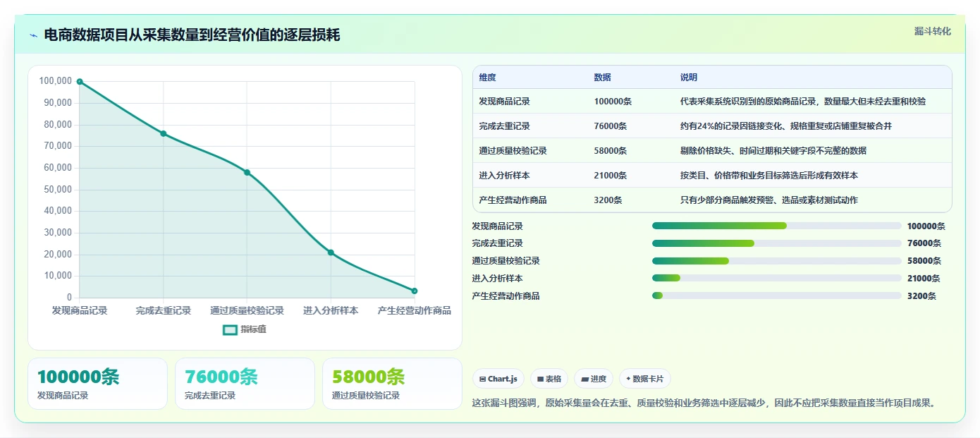Click the description starting 按类目、价格带
This screenshot has width=980, height=438.
pos(769,176)
